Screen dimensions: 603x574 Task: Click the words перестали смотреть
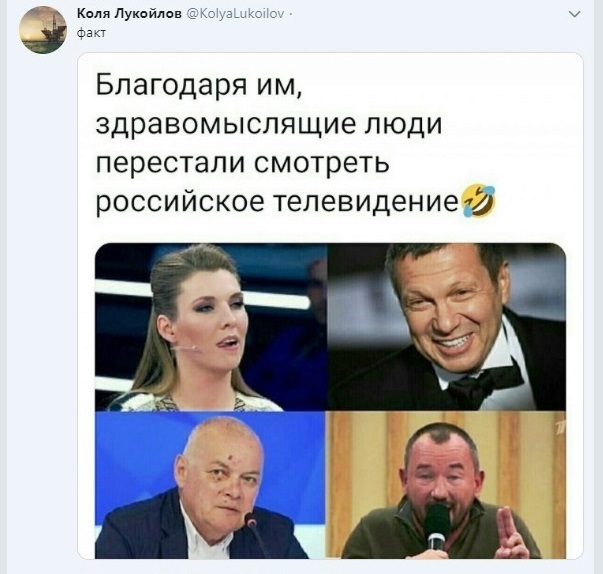pyautogui.click(x=242, y=163)
